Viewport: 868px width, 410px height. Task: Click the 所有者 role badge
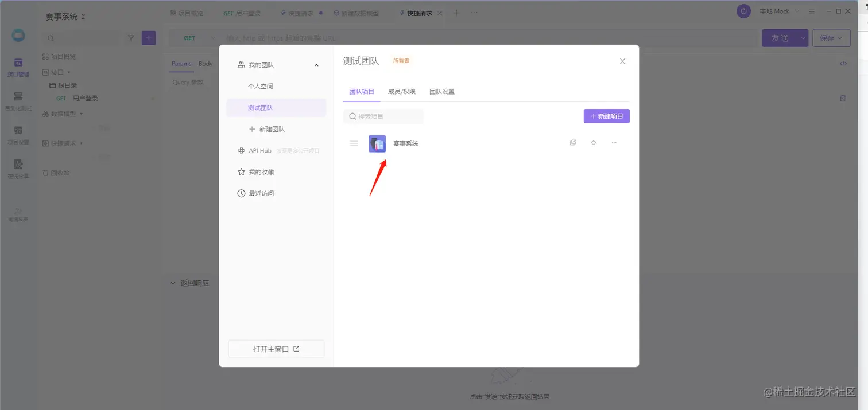401,61
